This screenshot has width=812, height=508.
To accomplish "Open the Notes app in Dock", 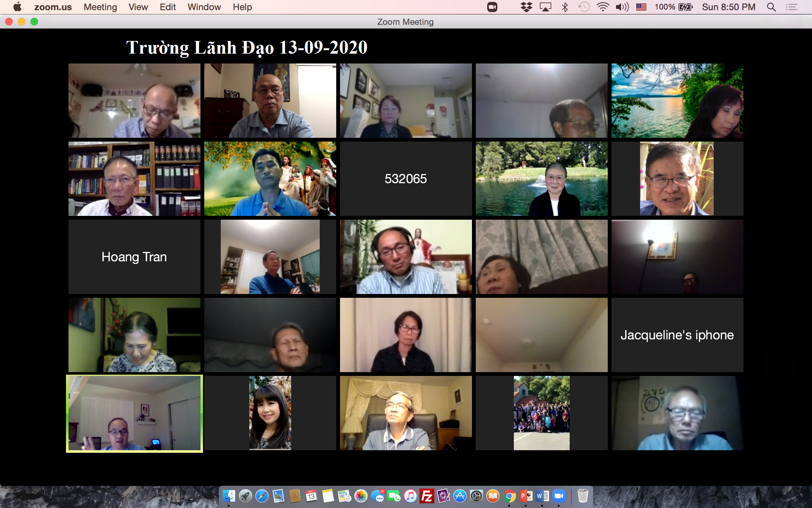I will (x=327, y=496).
